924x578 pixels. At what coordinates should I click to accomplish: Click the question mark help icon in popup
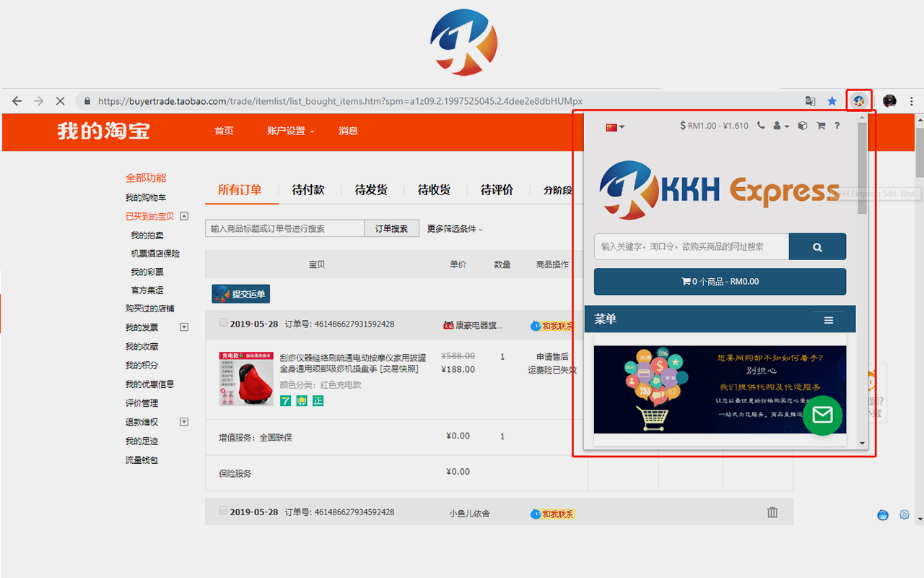pos(837,126)
